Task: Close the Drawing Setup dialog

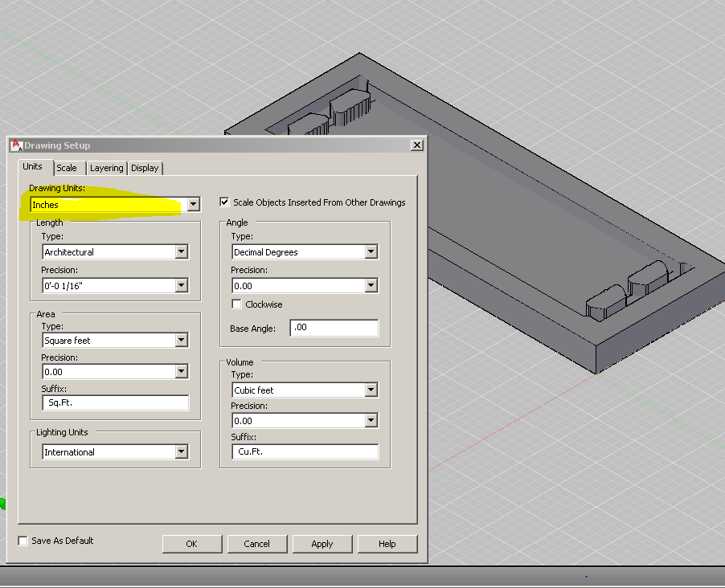Action: coord(416,145)
